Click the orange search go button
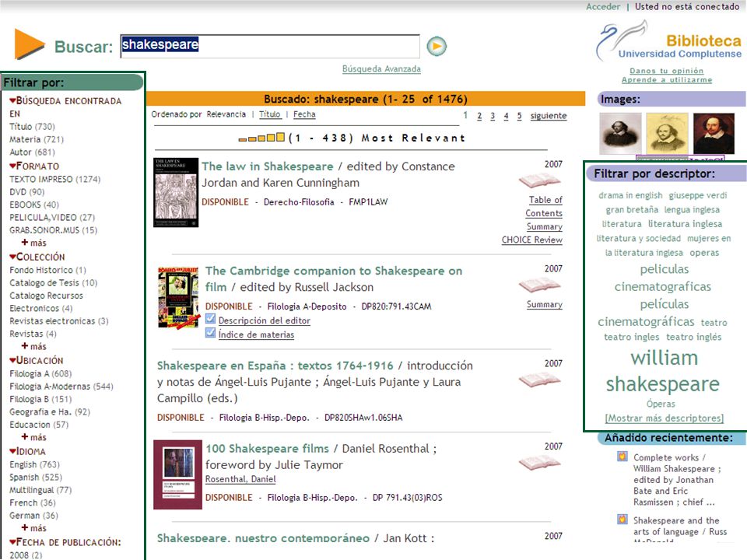The height and width of the screenshot is (560, 747). click(437, 46)
